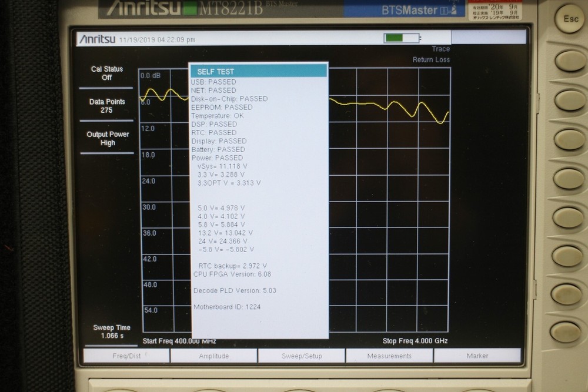Open the Sweep/Setup menu
The image size is (588, 392).
click(302, 356)
